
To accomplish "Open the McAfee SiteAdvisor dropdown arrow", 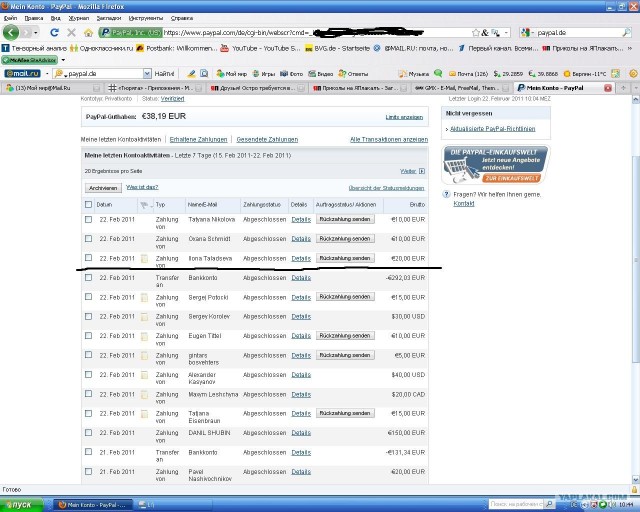I will [x=63, y=60].
